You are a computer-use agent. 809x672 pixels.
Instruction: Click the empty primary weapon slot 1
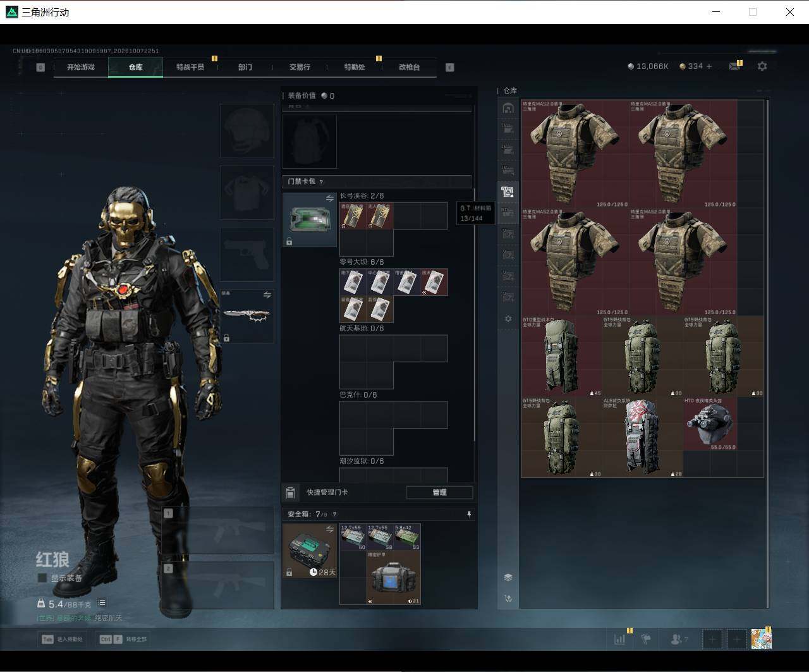(x=218, y=530)
